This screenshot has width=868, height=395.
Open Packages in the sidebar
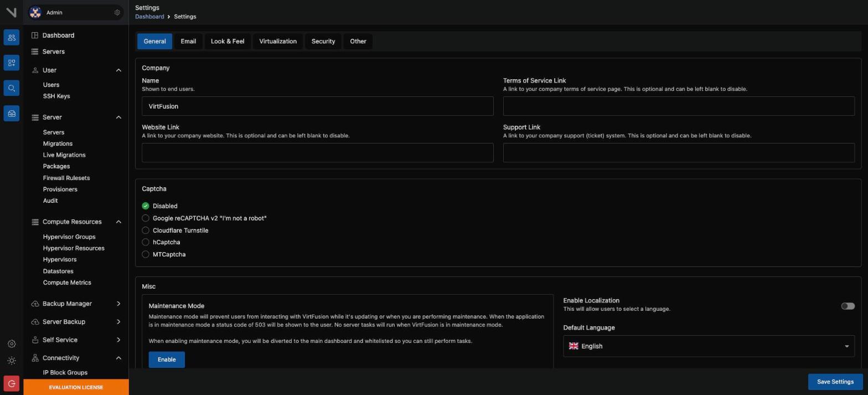(x=56, y=166)
